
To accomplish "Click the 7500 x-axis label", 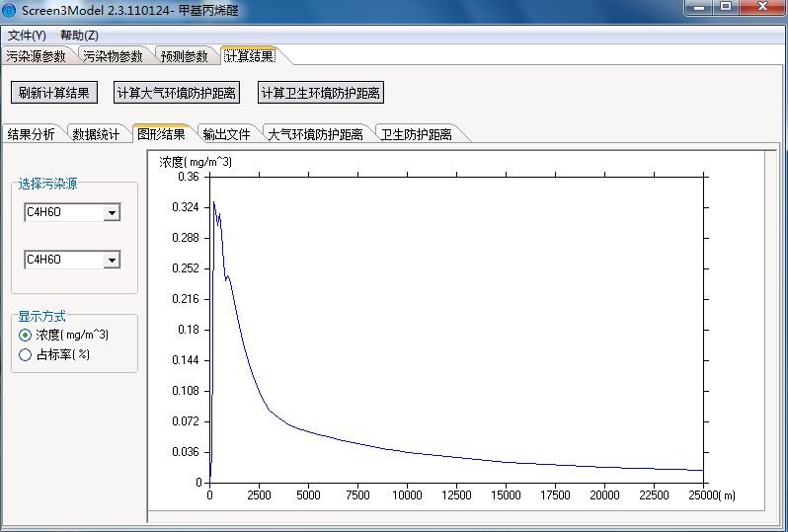I will [357, 495].
